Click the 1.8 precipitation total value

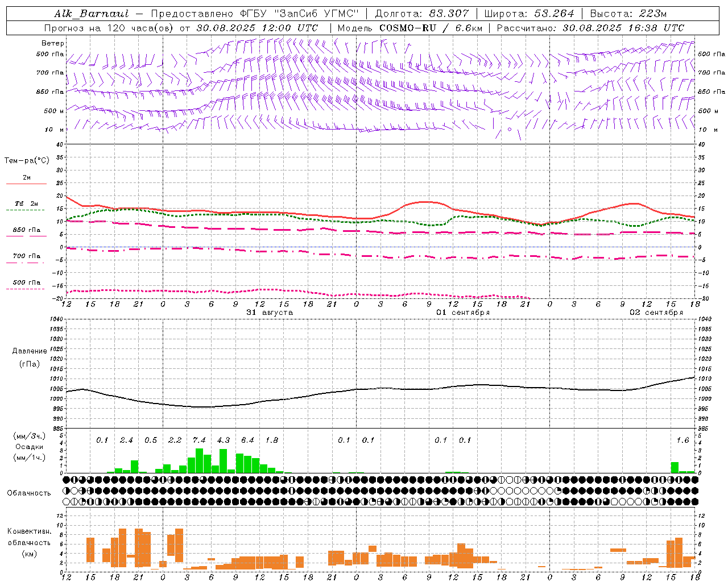272,440
